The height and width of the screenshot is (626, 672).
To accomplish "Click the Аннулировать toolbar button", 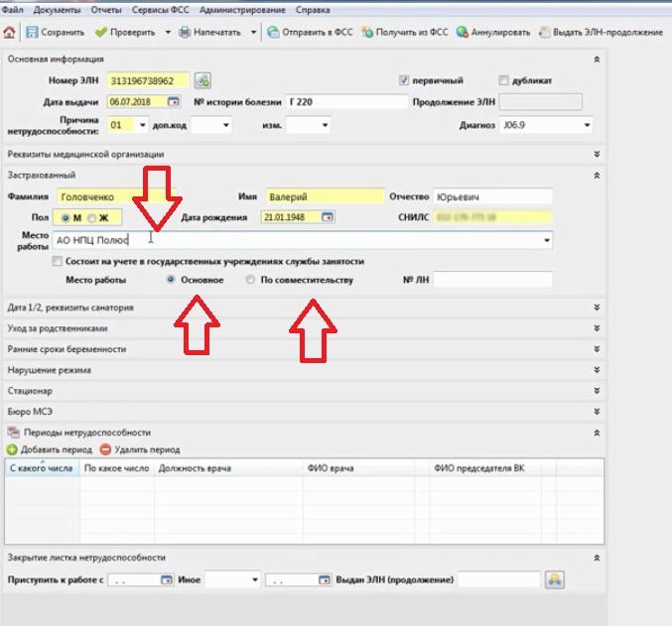I will click(x=493, y=33).
